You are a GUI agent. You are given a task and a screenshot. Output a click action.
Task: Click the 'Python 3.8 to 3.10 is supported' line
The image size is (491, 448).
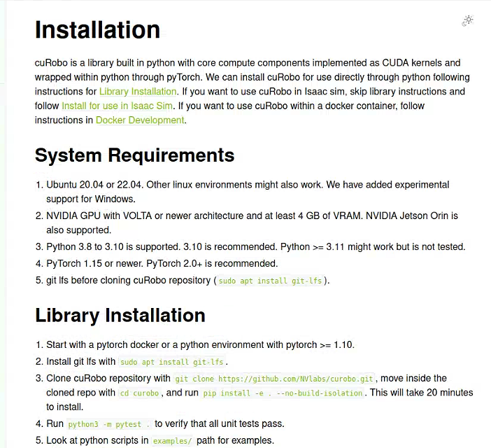pos(256,247)
